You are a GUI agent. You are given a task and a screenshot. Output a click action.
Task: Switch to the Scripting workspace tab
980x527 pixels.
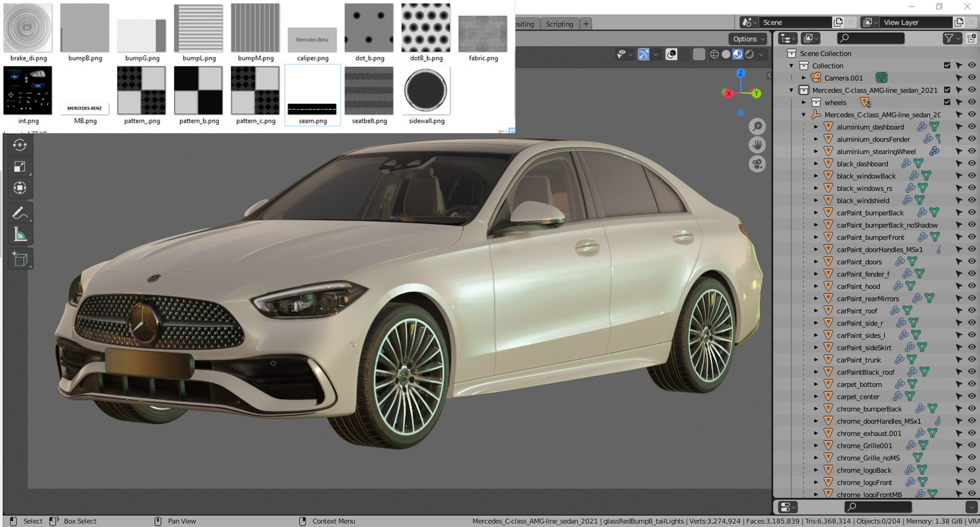point(559,24)
